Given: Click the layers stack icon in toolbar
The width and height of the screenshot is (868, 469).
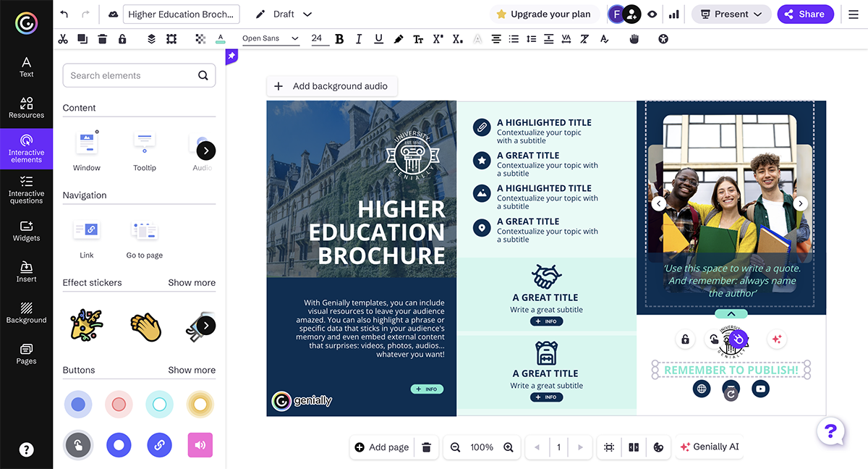Looking at the screenshot, I should (151, 39).
